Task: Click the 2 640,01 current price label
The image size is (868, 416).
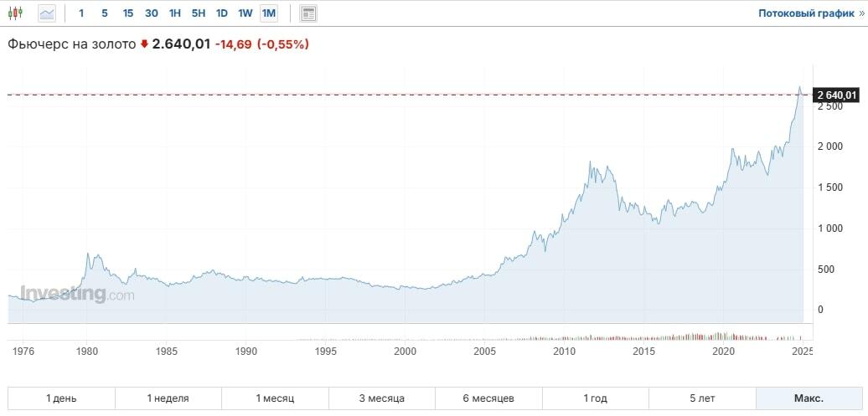Action: pyautogui.click(x=835, y=95)
